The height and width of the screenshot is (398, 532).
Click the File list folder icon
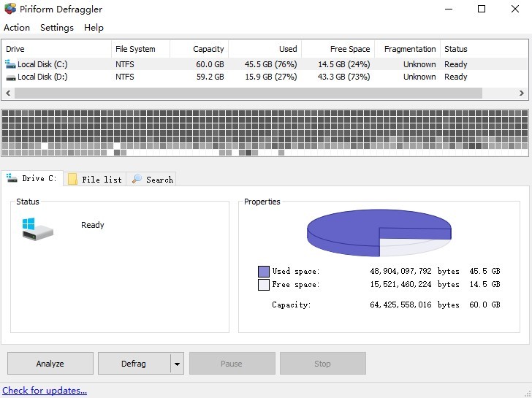[x=72, y=179]
